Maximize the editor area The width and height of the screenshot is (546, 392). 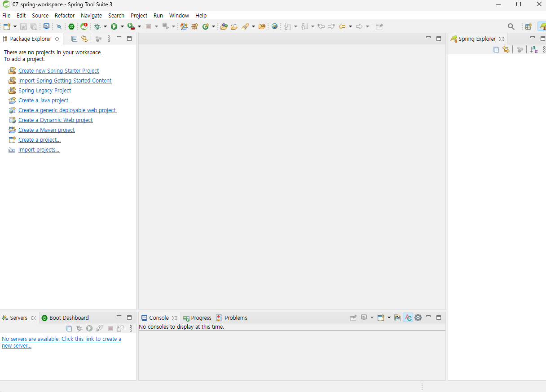439,39
